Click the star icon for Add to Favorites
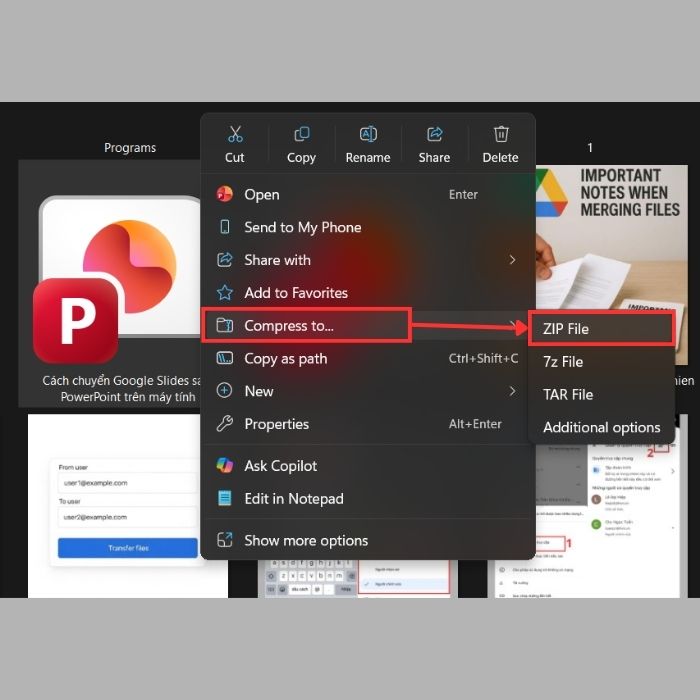This screenshot has height=700, width=700. [x=225, y=293]
